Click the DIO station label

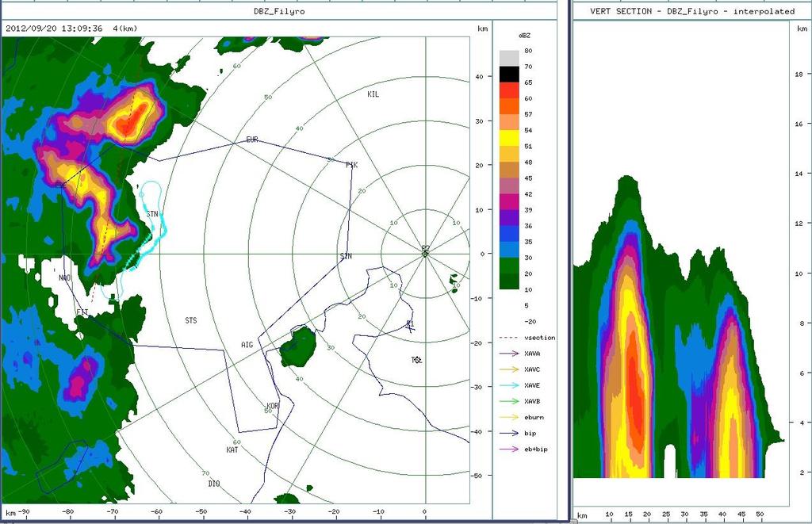[x=214, y=484]
